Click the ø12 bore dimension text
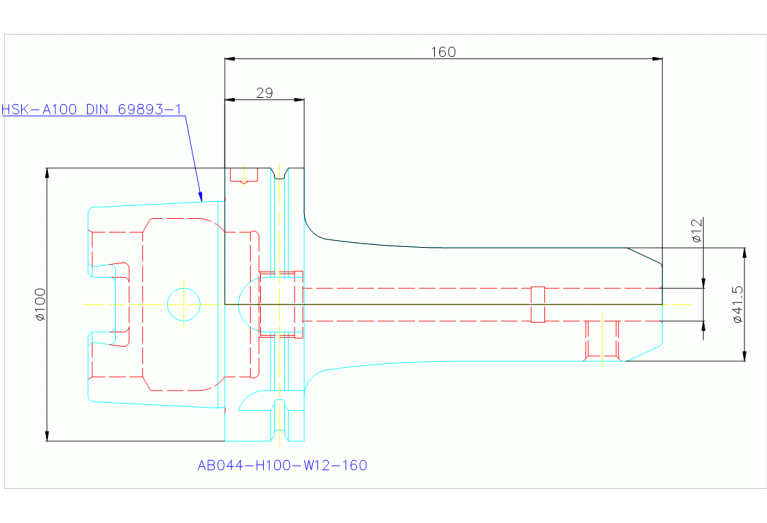The height and width of the screenshot is (523, 767). pos(697,231)
